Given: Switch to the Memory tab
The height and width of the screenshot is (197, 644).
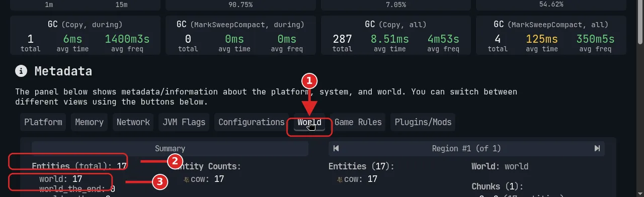Looking at the screenshot, I should (x=89, y=122).
